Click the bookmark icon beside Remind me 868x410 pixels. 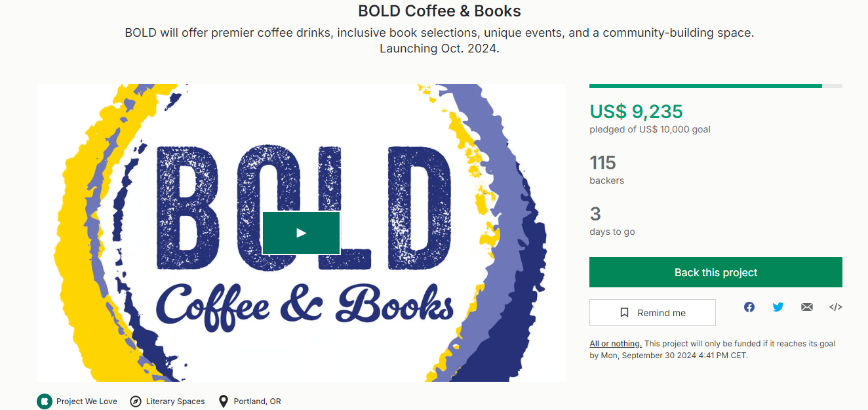click(625, 313)
